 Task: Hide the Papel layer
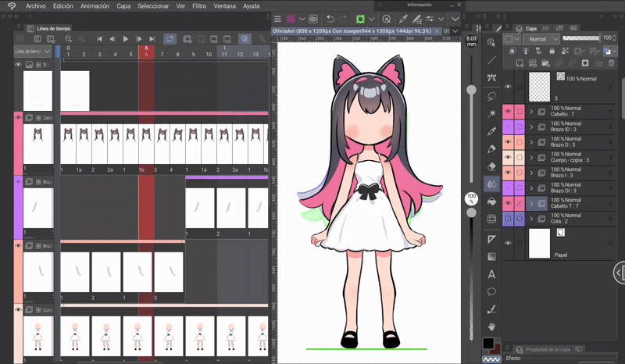pyautogui.click(x=508, y=243)
